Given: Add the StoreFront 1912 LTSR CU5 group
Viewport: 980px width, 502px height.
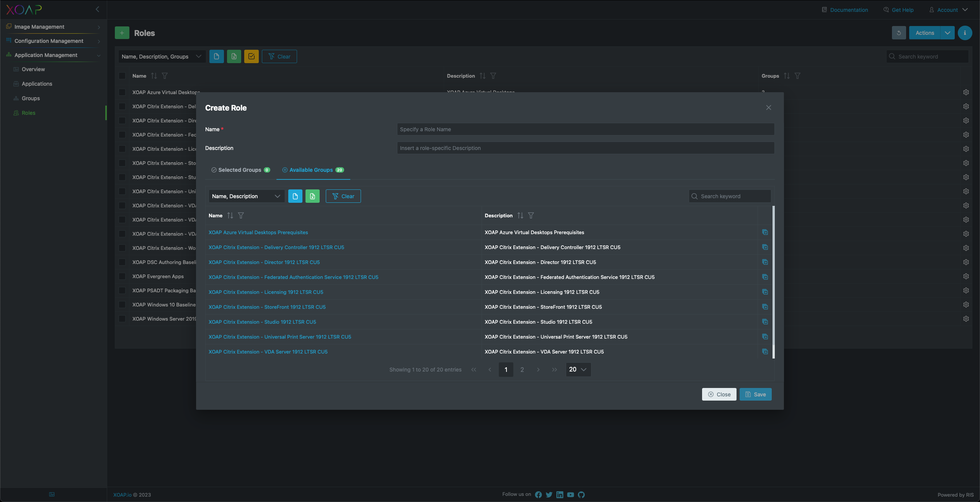Looking at the screenshot, I should click(765, 307).
